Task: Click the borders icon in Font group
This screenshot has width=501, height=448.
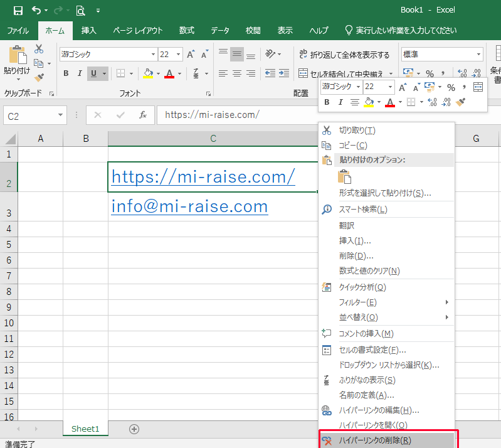Action: 121,73
